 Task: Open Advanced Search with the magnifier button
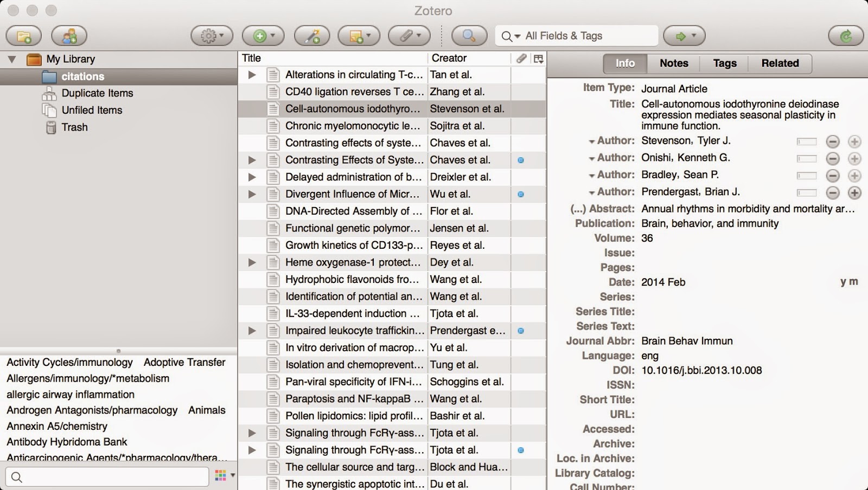coord(469,36)
